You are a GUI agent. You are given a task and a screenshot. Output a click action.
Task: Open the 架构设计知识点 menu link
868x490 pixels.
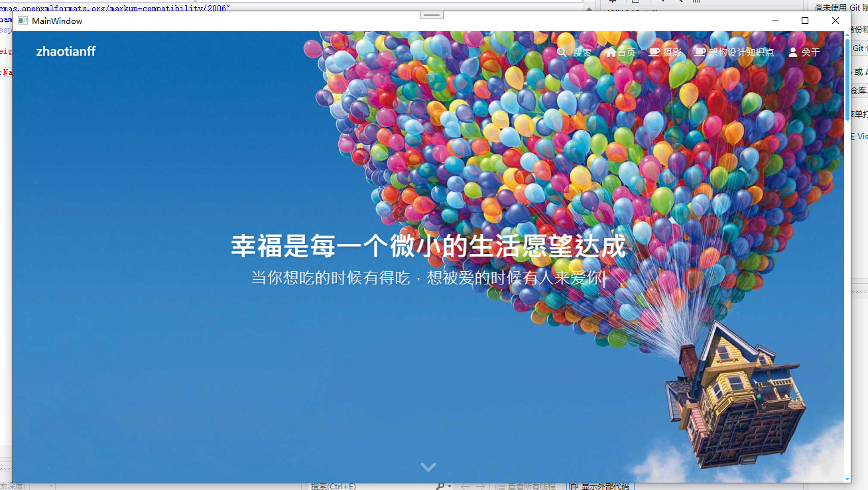click(741, 52)
